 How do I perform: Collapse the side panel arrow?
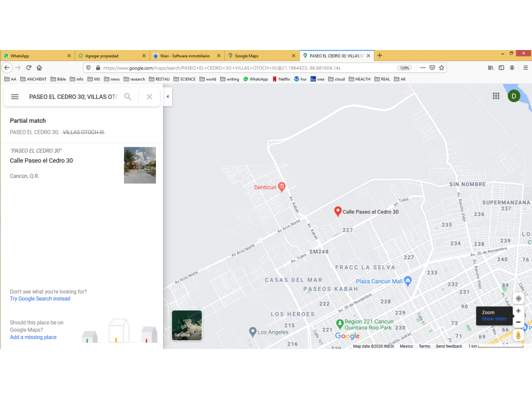click(x=167, y=97)
